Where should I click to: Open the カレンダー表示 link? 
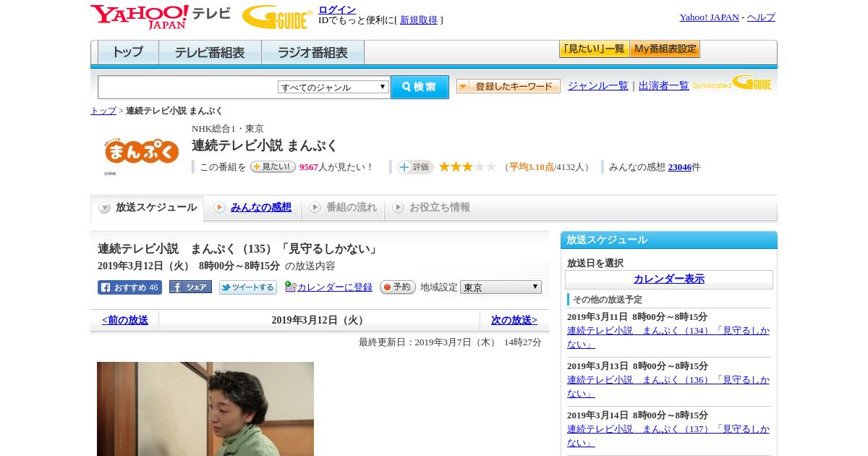669,279
